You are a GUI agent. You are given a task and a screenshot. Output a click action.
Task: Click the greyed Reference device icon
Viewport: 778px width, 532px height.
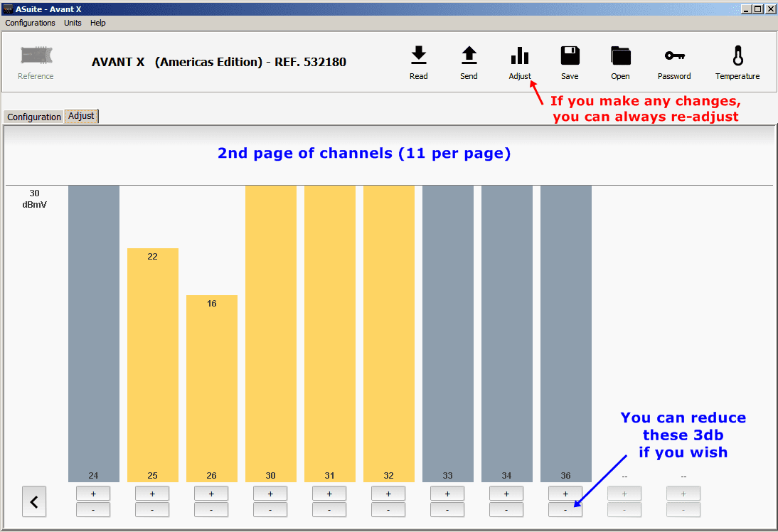tap(36, 55)
